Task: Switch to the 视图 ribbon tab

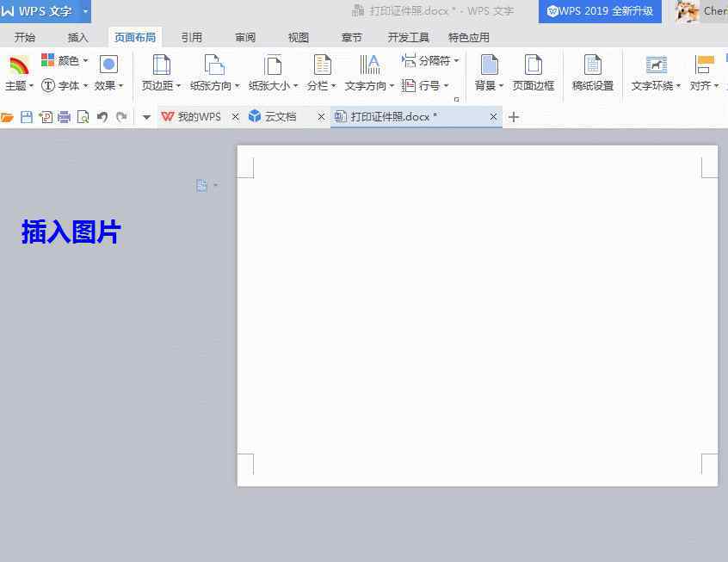Action: pyautogui.click(x=298, y=37)
